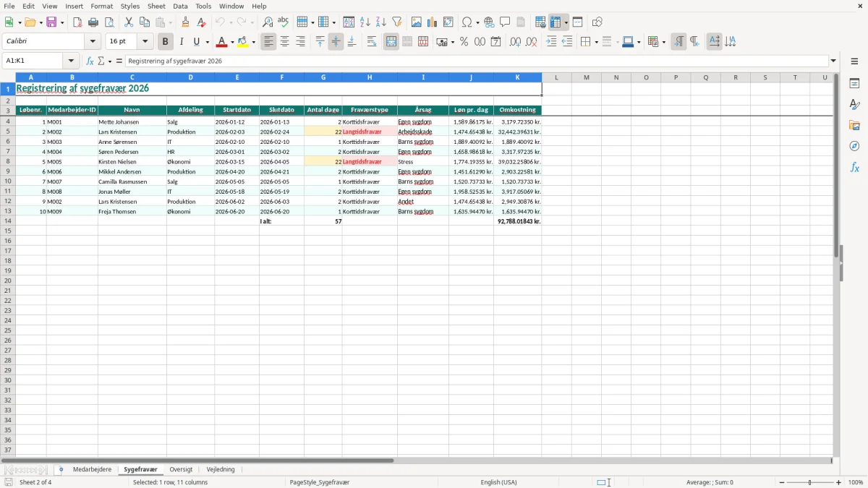Click the Insert Special Character omega icon
Image resolution: width=868 pixels, height=488 pixels.
coord(467,22)
